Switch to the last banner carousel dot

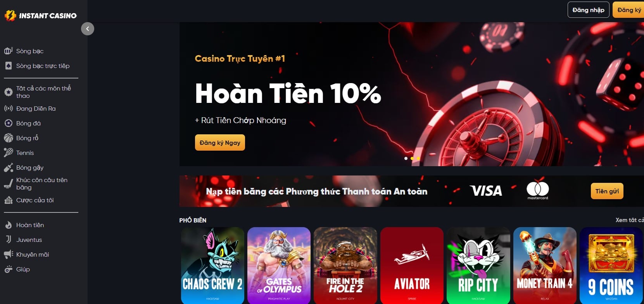(418, 158)
